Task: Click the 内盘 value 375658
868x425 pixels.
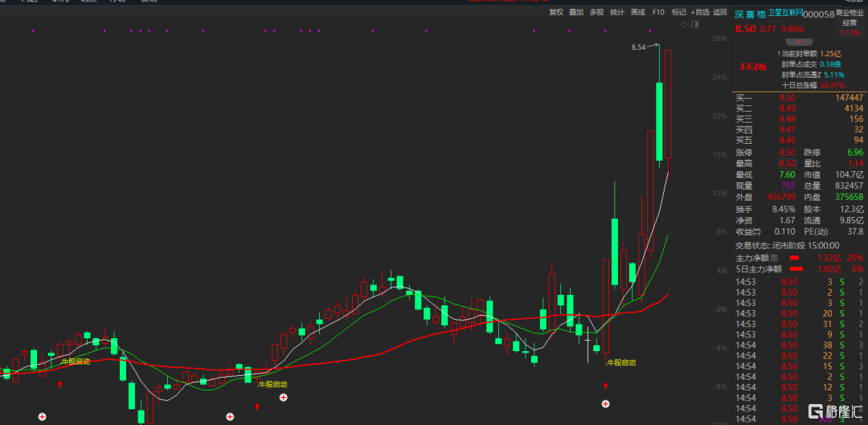Action: pyautogui.click(x=849, y=197)
